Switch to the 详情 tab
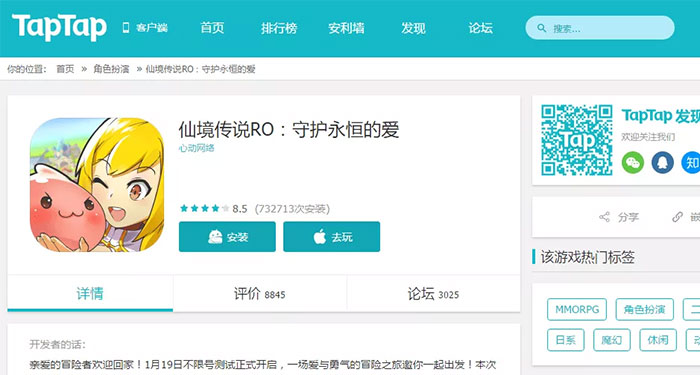Image resolution: width=700 pixels, height=375 pixels. tap(90, 293)
